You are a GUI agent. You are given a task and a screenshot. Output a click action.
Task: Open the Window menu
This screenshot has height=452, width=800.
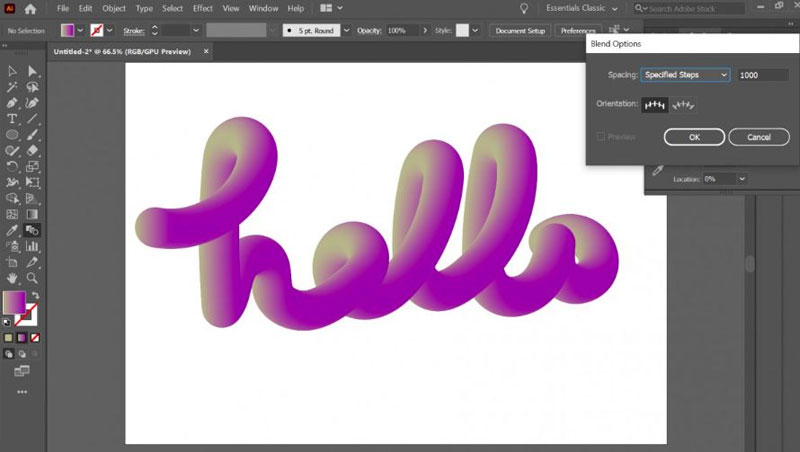click(x=263, y=8)
